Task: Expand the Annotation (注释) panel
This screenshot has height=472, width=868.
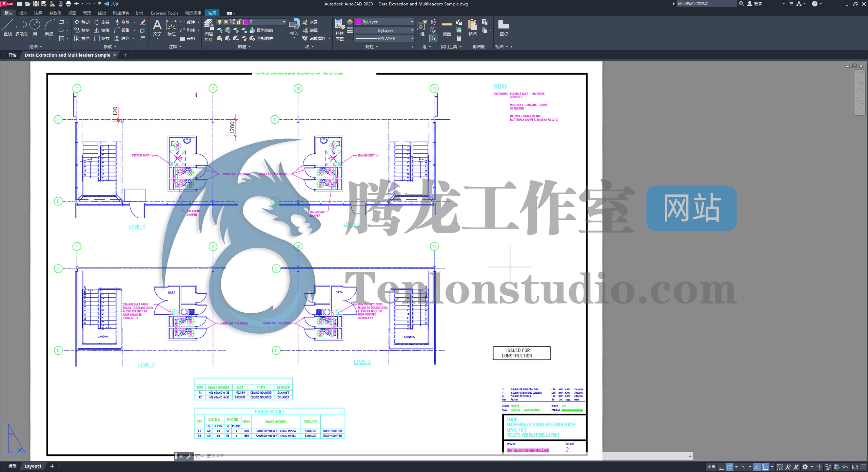Action: click(x=175, y=46)
